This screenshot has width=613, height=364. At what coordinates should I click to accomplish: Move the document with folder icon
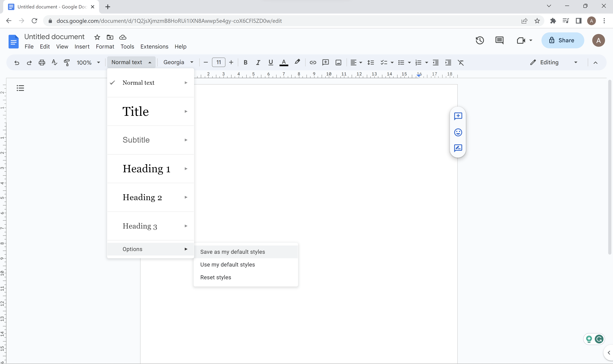pyautogui.click(x=110, y=37)
